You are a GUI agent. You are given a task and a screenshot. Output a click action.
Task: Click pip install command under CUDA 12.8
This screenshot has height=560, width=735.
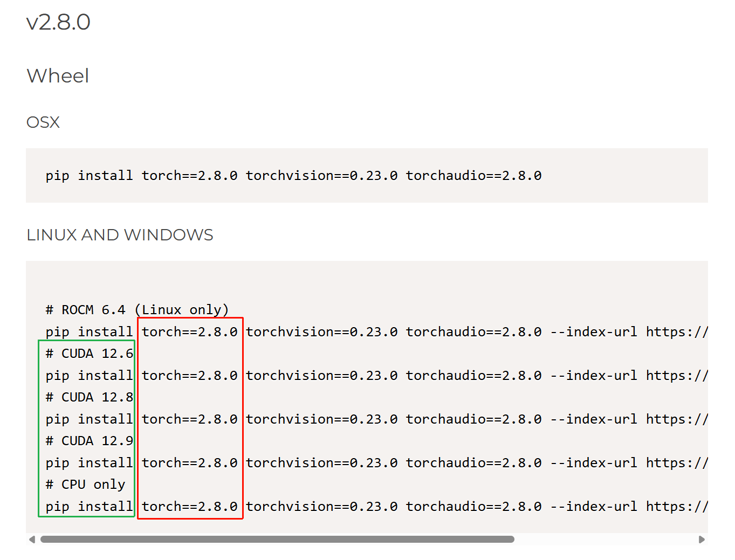tap(376, 419)
